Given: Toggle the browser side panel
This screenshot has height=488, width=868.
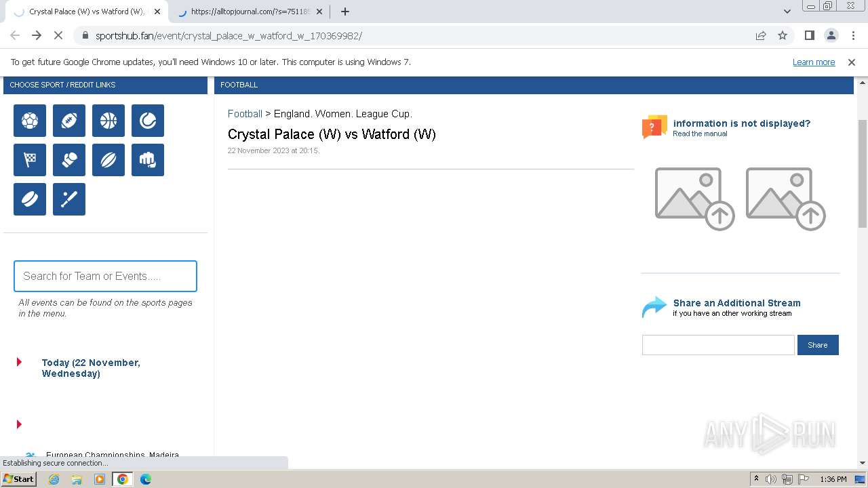Looking at the screenshot, I should 809,35.
